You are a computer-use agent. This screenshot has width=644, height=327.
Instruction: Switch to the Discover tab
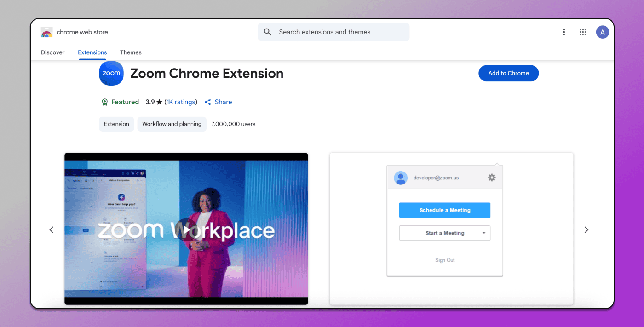(53, 52)
